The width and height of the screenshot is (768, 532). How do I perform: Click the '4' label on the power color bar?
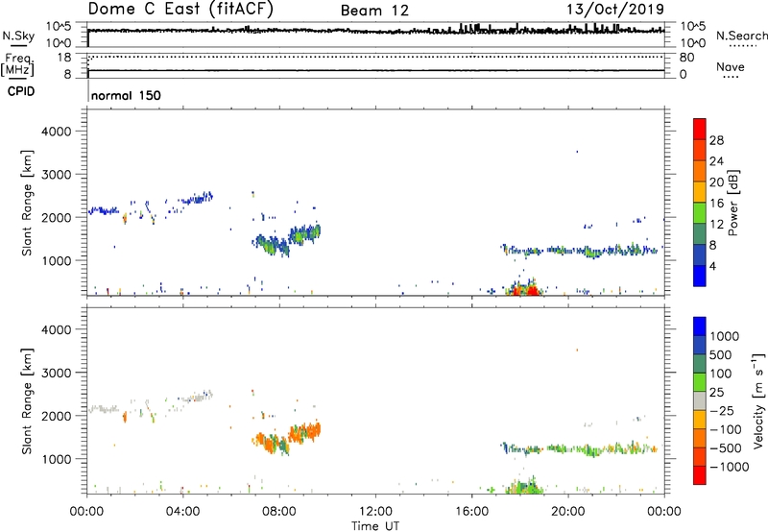click(712, 267)
